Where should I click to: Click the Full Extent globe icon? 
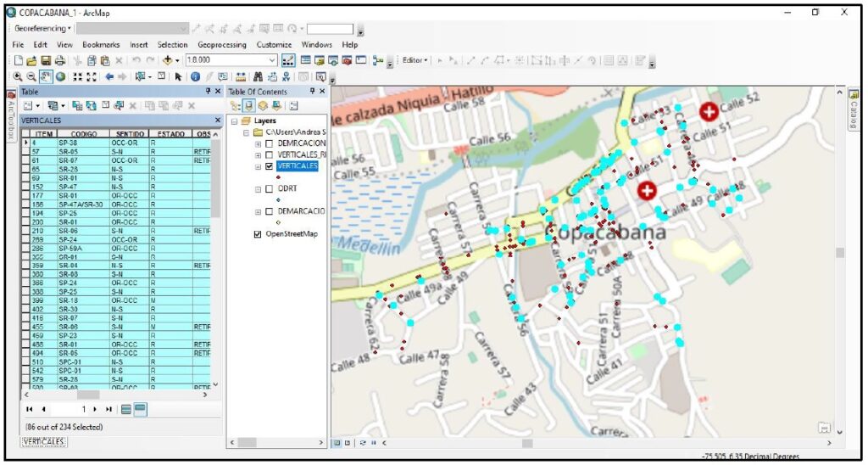[60, 77]
